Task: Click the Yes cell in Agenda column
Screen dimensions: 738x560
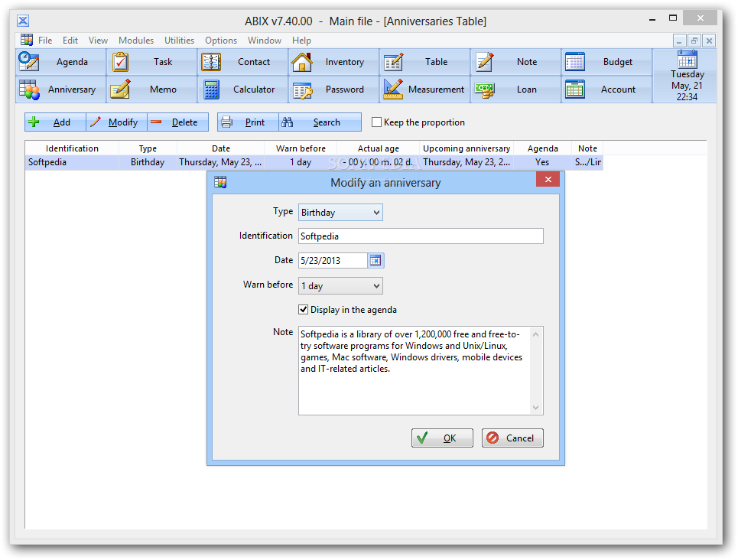Action: 542,162
